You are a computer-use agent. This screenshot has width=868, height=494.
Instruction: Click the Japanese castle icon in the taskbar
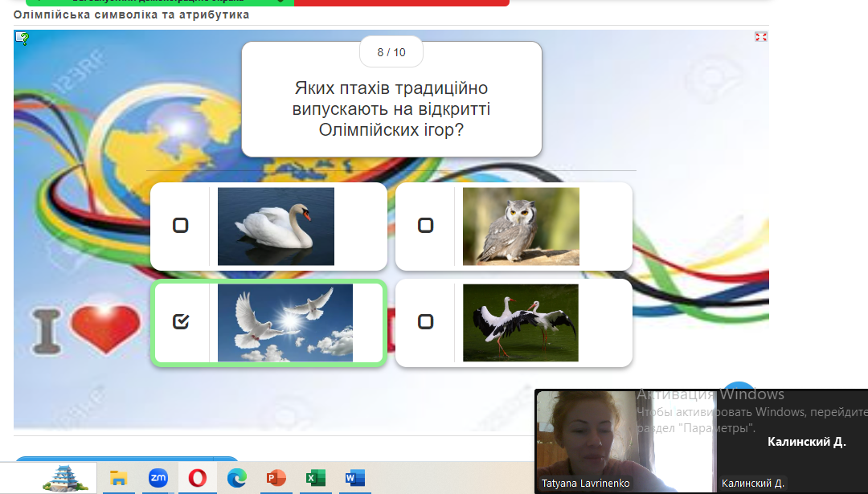tap(65, 477)
